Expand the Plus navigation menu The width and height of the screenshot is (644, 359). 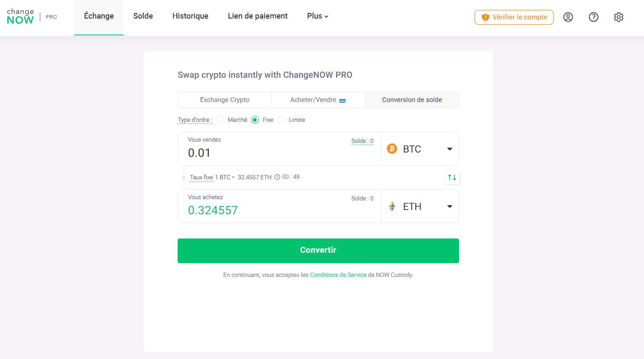(318, 16)
